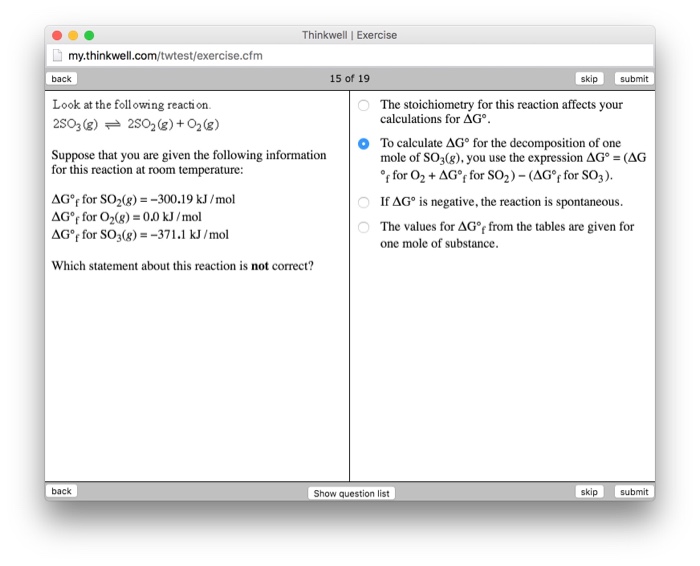Maximize the window with the green button
The height and width of the screenshot is (566, 700).
coord(89,35)
